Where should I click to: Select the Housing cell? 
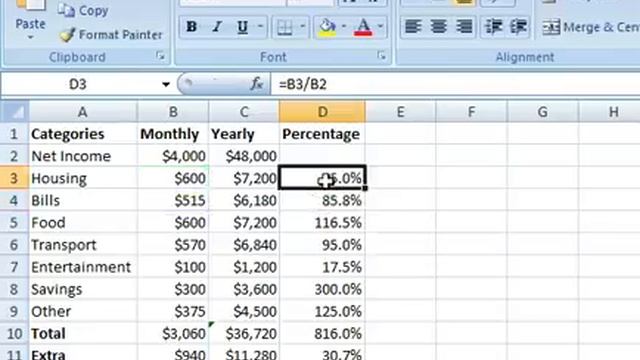[x=83, y=178]
